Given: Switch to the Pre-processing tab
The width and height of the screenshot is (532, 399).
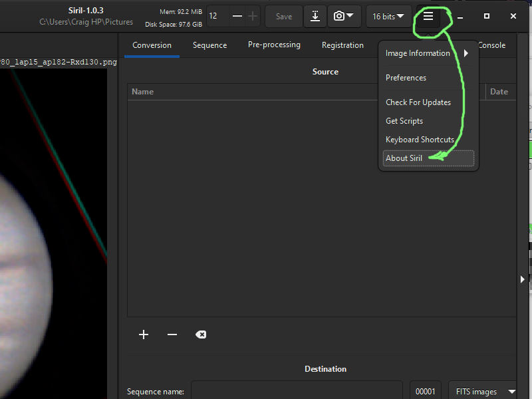Looking at the screenshot, I should (x=274, y=45).
